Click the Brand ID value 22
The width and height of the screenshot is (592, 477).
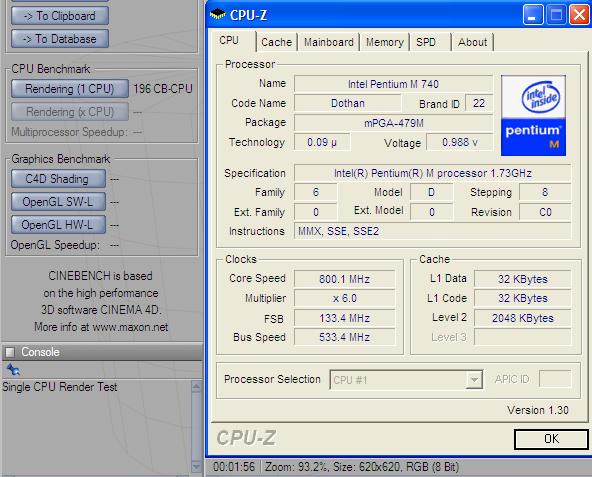pyautogui.click(x=479, y=103)
